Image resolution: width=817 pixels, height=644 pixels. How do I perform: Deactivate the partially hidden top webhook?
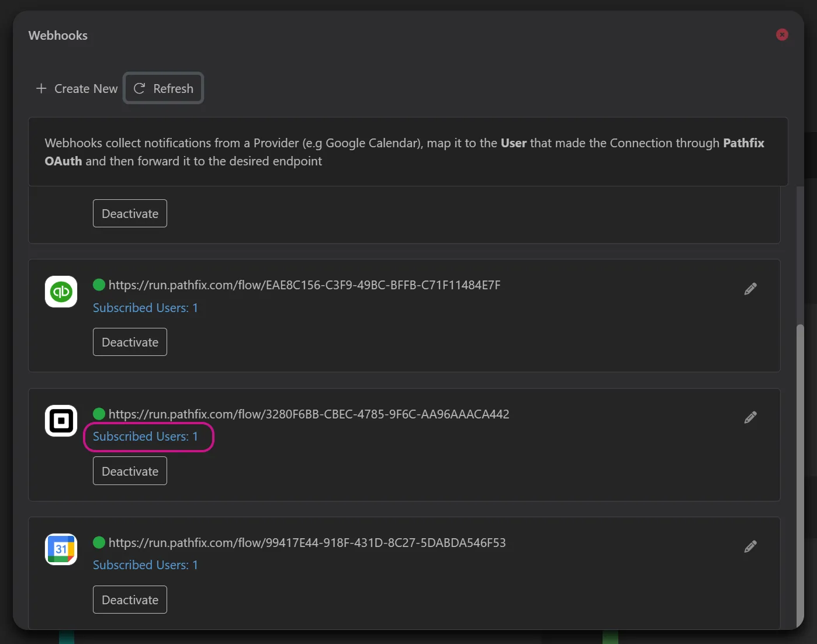130,213
